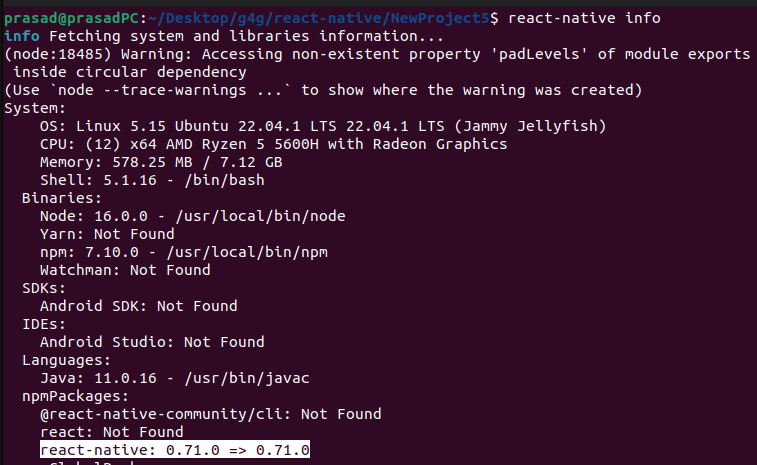This screenshot has width=757, height=465.
Task: Click the blue info label
Action: tap(22, 36)
